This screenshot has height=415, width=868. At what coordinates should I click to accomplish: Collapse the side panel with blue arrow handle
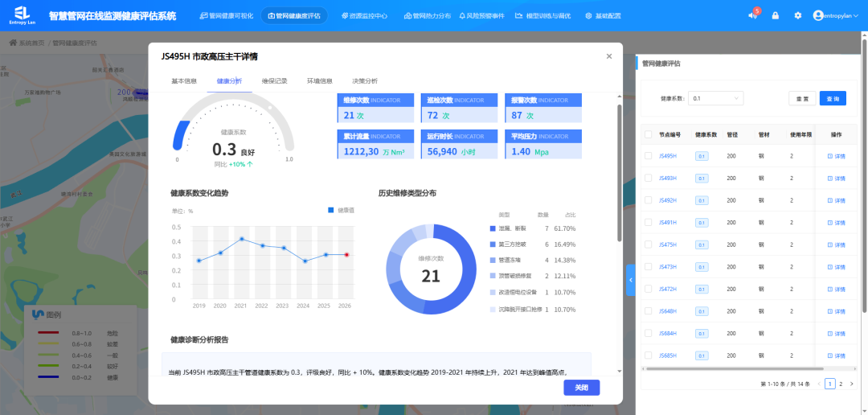(631, 281)
